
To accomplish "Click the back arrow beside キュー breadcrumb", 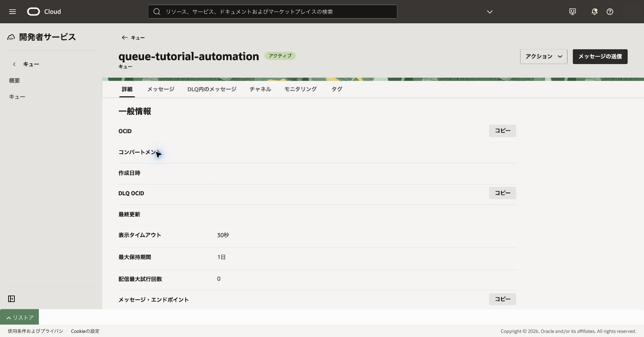I will point(125,38).
